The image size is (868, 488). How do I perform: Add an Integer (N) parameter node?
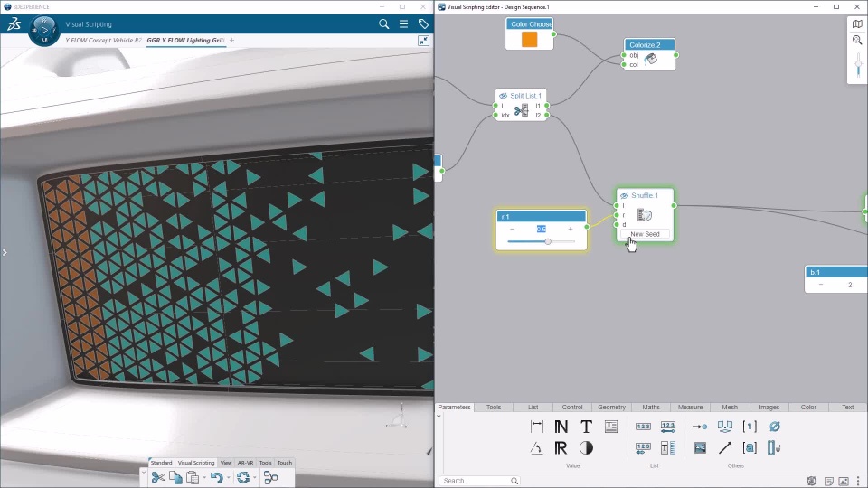tap(561, 426)
